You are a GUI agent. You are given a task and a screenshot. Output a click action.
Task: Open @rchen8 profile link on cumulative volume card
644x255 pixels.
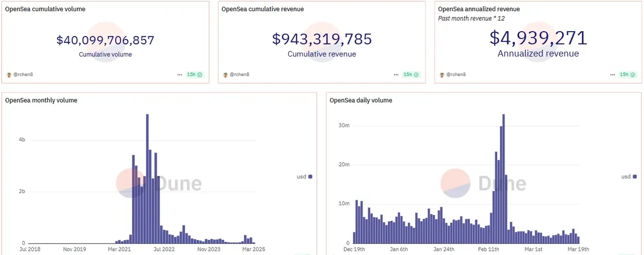pos(23,74)
